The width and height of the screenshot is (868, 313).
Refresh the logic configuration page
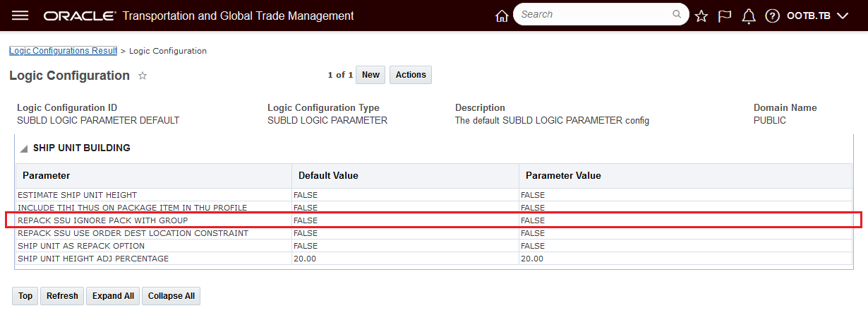point(62,296)
